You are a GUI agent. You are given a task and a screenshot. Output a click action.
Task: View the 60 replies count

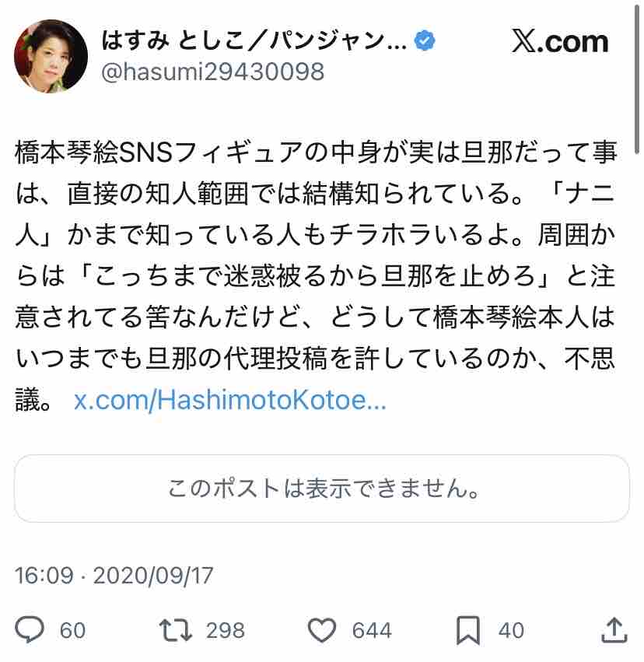coord(72,629)
